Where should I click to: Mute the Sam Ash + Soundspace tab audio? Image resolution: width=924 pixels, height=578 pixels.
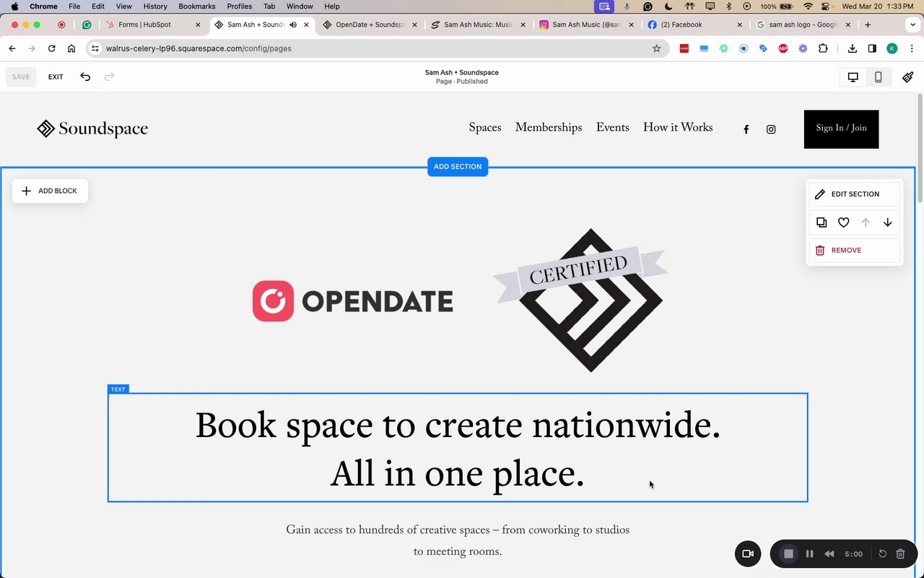[x=293, y=25]
